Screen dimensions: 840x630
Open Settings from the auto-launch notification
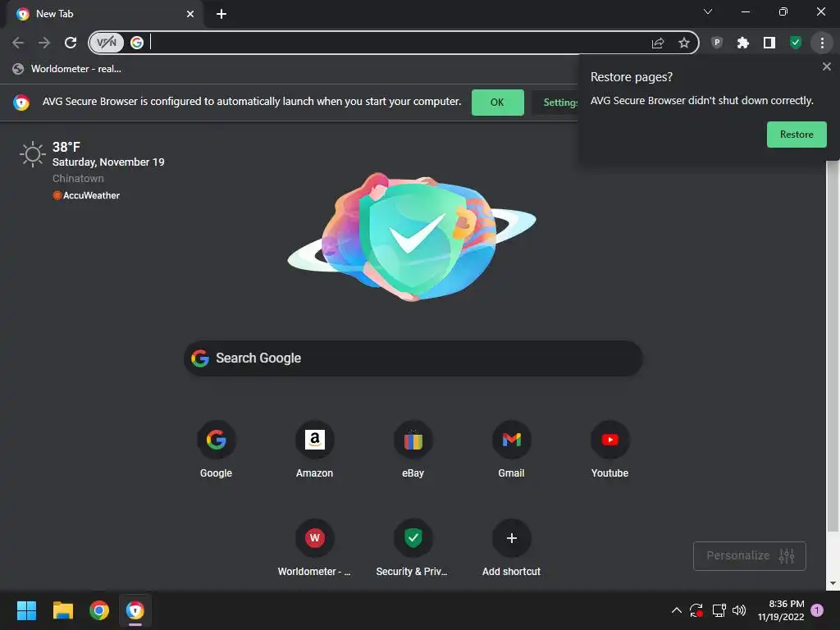[555, 103]
